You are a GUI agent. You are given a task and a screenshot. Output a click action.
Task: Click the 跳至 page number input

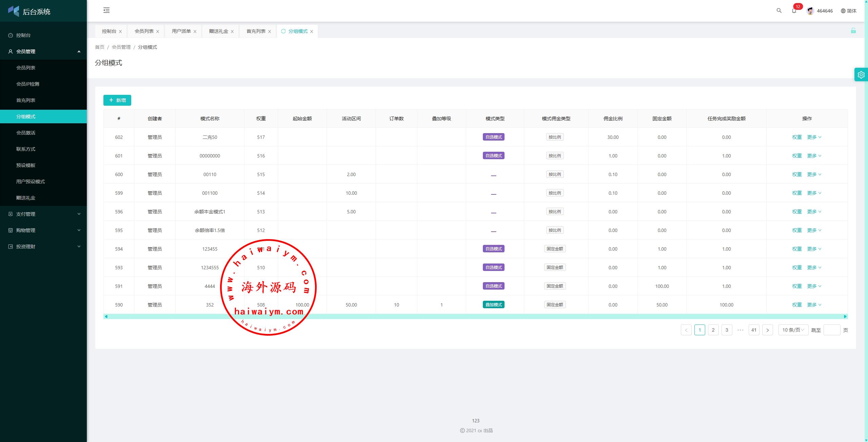coord(831,330)
